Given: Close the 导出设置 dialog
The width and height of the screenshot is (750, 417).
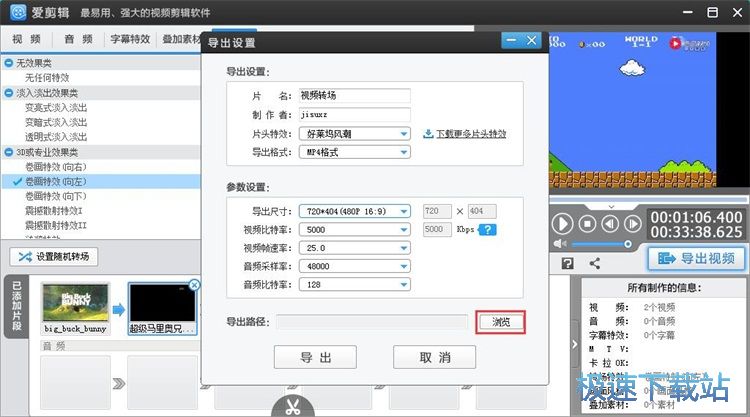Looking at the screenshot, I should coord(531,41).
